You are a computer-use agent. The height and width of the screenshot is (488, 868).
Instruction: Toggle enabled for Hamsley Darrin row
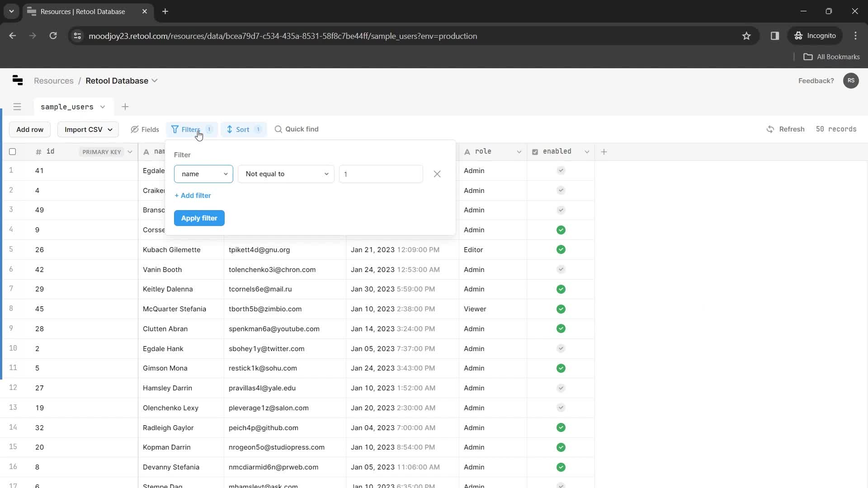[x=561, y=388]
